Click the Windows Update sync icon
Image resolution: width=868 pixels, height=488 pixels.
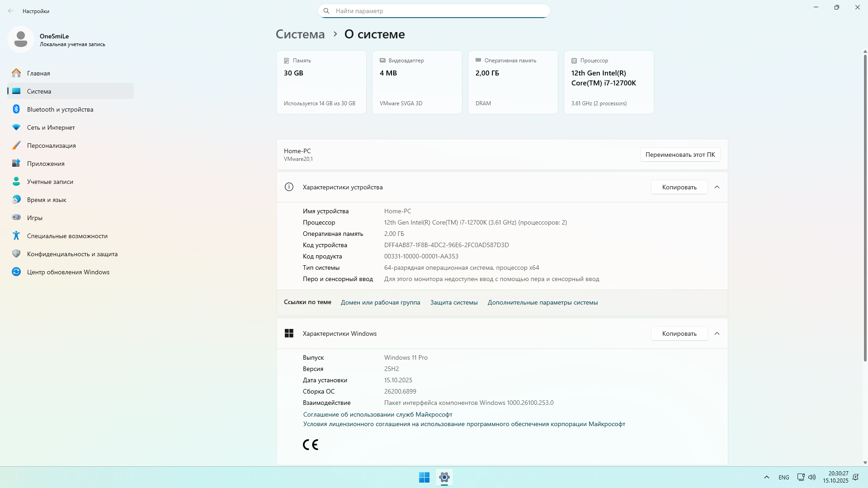click(x=16, y=272)
